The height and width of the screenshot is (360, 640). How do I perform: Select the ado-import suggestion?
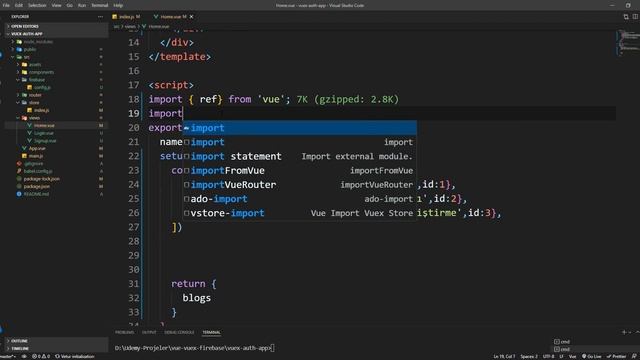(300, 199)
